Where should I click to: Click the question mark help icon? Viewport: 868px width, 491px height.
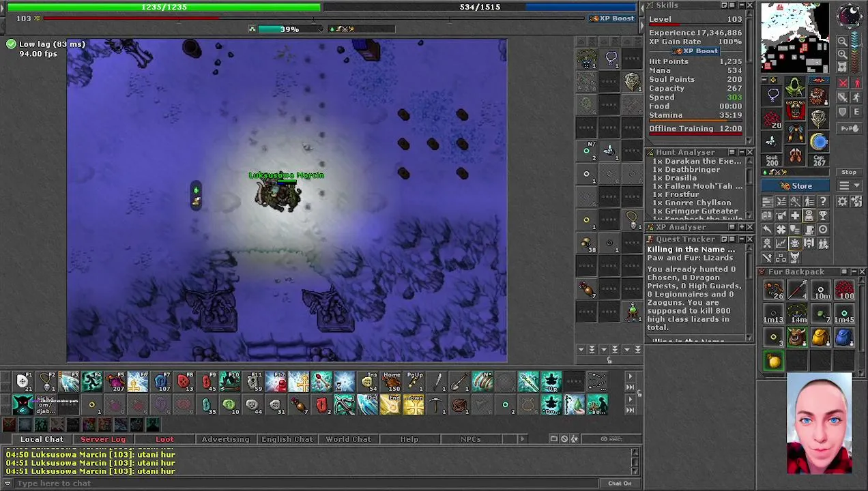pyautogui.click(x=823, y=201)
